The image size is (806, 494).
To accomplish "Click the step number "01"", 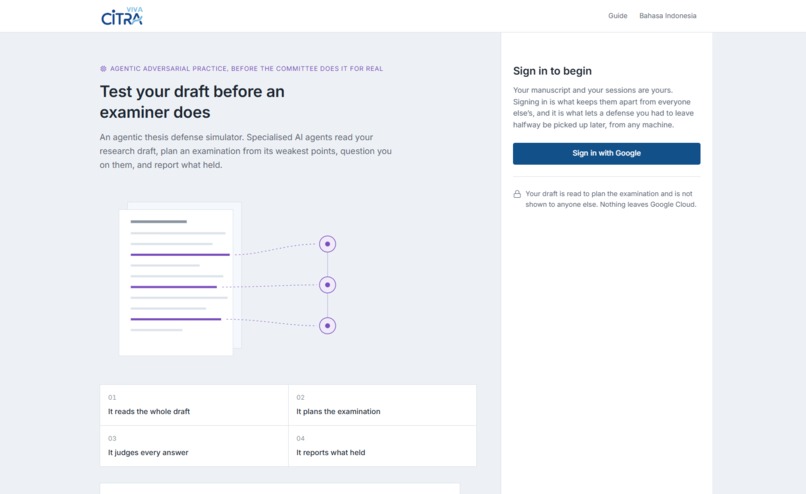I will pos(112,397).
